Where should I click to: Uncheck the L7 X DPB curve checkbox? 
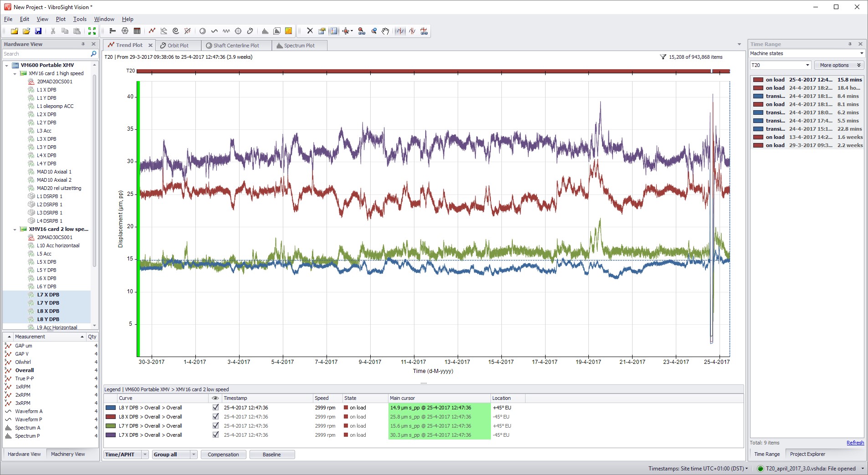(x=215, y=435)
